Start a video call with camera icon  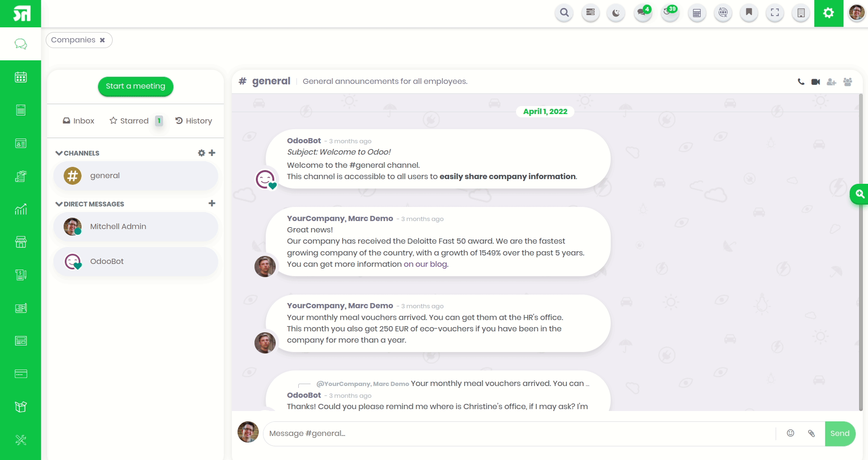(x=816, y=82)
